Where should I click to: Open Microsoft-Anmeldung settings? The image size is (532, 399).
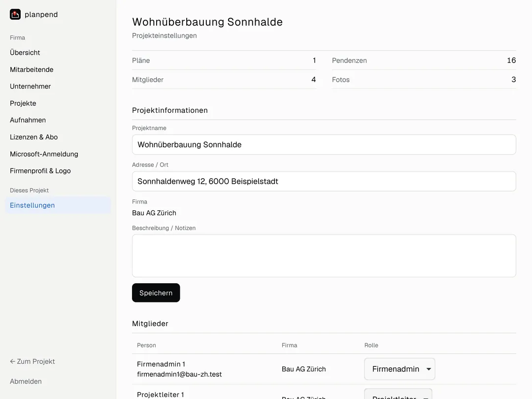(44, 154)
